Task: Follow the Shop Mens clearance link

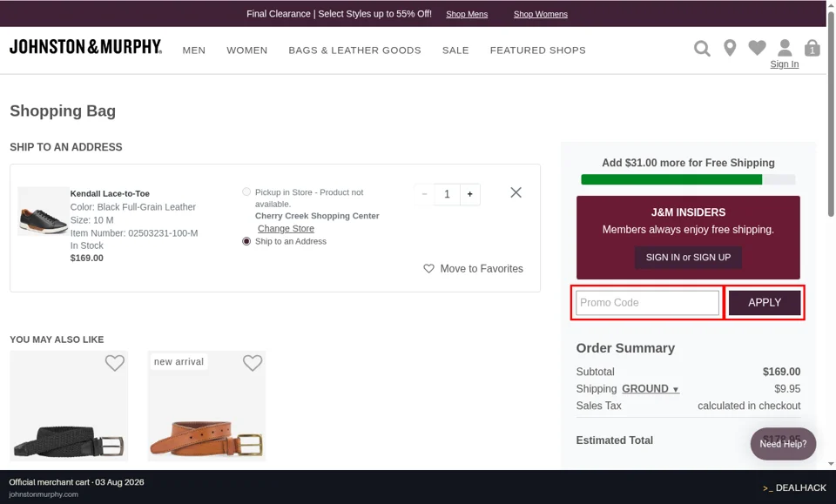Action: 467,15
